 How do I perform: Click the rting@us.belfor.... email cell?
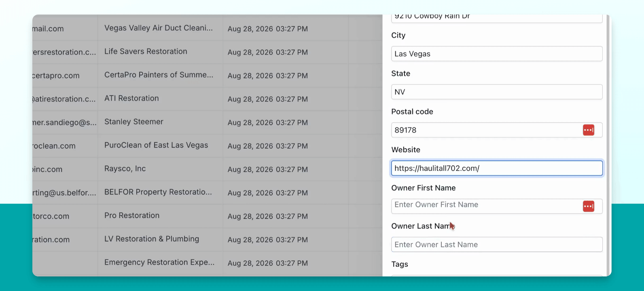point(65,193)
